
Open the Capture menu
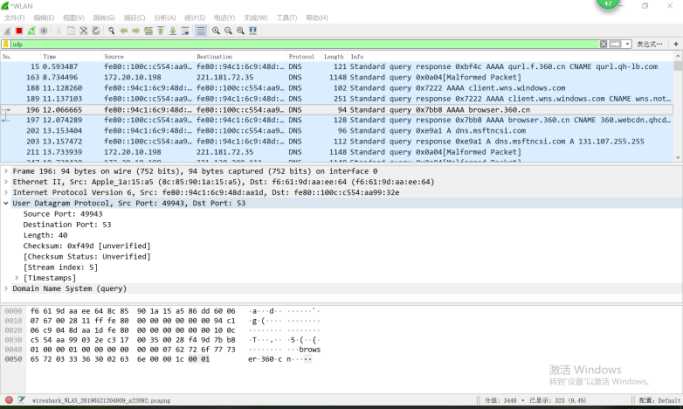click(x=134, y=18)
